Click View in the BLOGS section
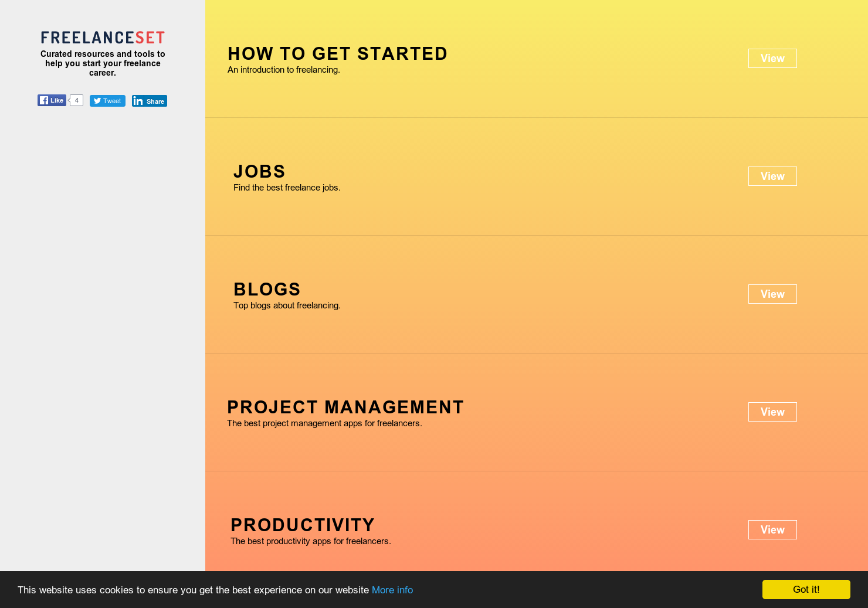Screen dimensions: 868x608 (772, 294)
